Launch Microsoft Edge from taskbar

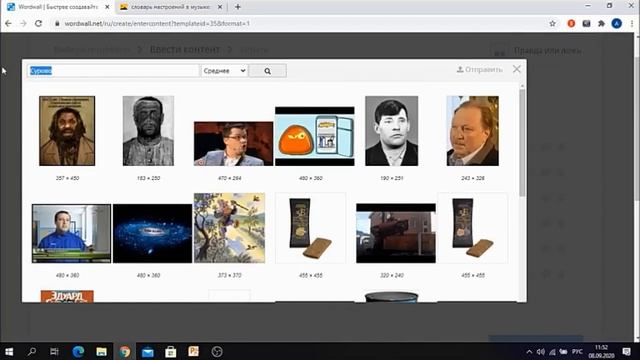(78, 351)
